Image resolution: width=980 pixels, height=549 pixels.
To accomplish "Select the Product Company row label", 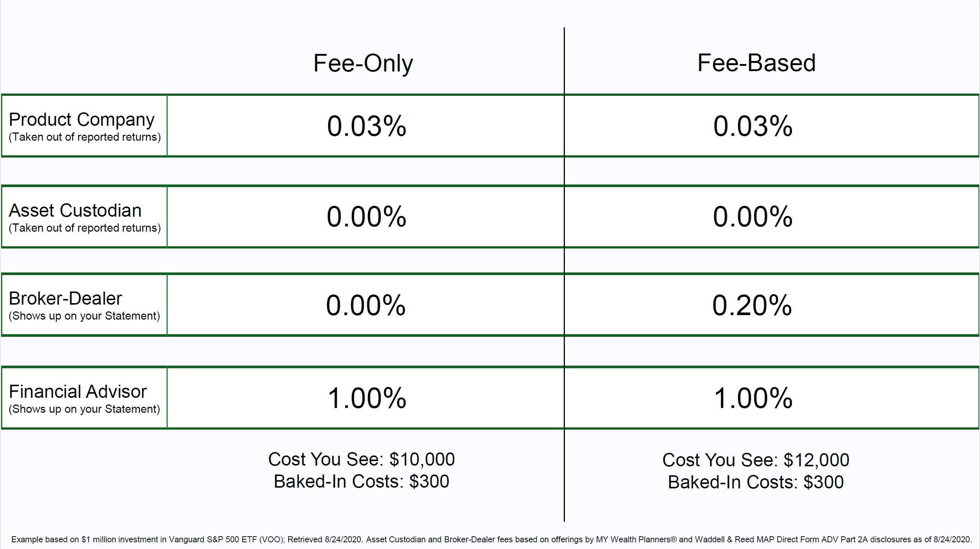I will [x=81, y=119].
